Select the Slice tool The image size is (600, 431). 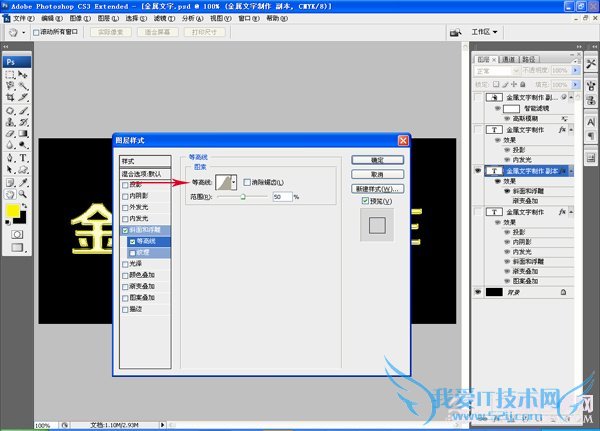[x=23, y=97]
